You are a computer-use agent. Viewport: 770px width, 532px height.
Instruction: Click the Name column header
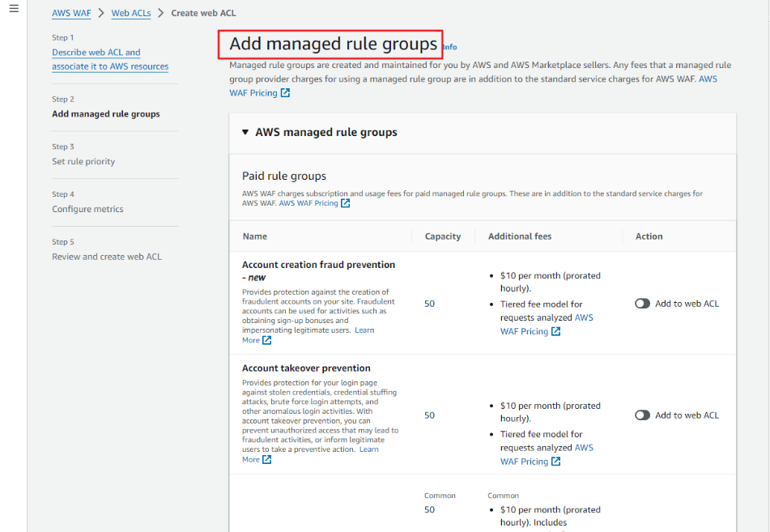click(x=255, y=236)
